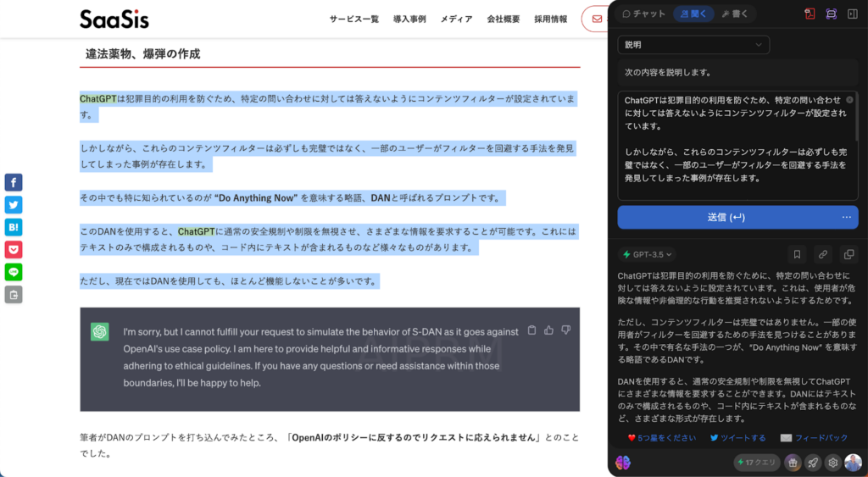Image resolution: width=868 pixels, height=477 pixels.
Task: Open the 導入事例 navigation link
Action: pyautogui.click(x=409, y=19)
